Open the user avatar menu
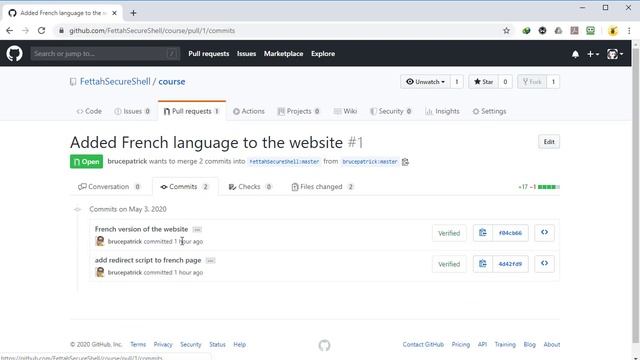 coord(615,54)
